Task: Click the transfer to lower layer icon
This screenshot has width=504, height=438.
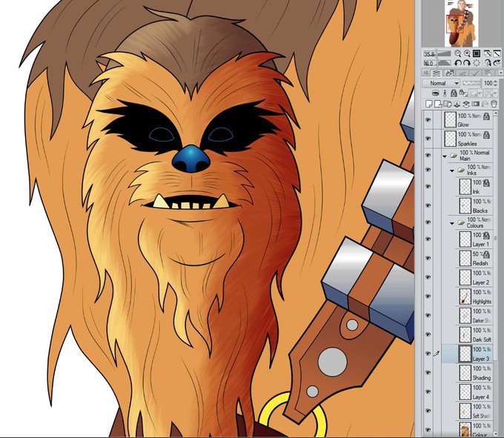Action: coord(457,104)
